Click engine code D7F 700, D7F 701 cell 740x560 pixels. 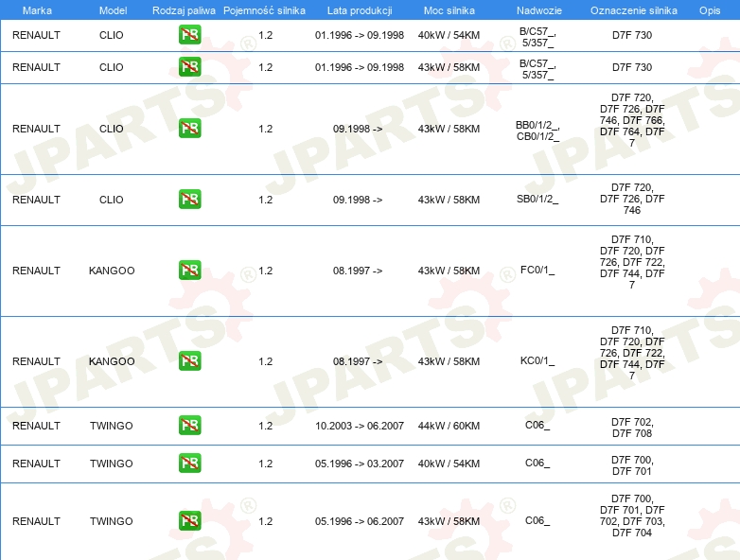pos(632,465)
